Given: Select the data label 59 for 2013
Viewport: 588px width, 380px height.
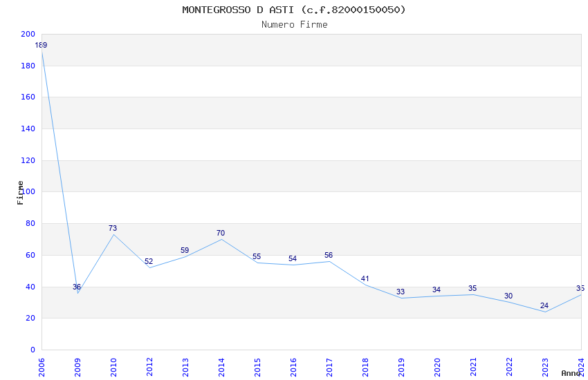Looking at the screenshot, I should [185, 250].
